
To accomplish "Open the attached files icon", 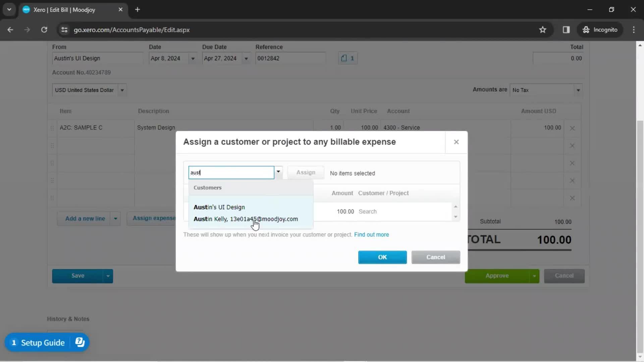I will coord(348,58).
